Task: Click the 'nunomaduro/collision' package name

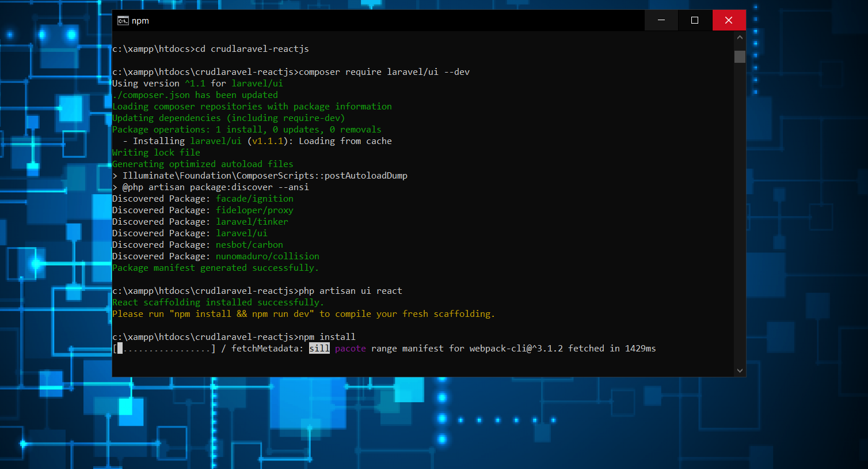Action: 268,256
